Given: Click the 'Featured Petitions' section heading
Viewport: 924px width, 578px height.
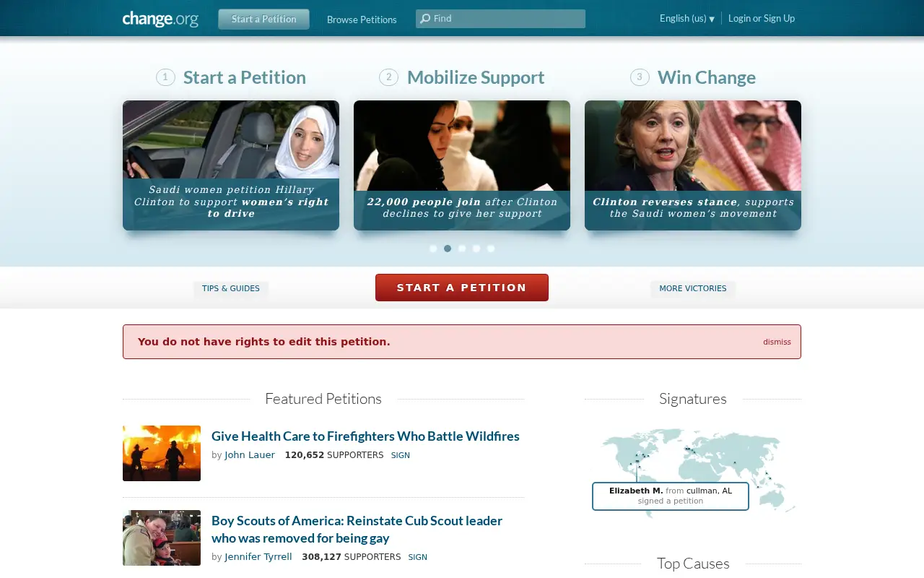Looking at the screenshot, I should pyautogui.click(x=323, y=399).
